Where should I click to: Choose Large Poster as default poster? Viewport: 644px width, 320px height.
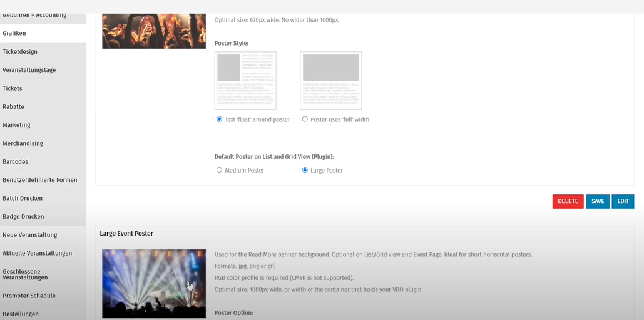(305, 170)
